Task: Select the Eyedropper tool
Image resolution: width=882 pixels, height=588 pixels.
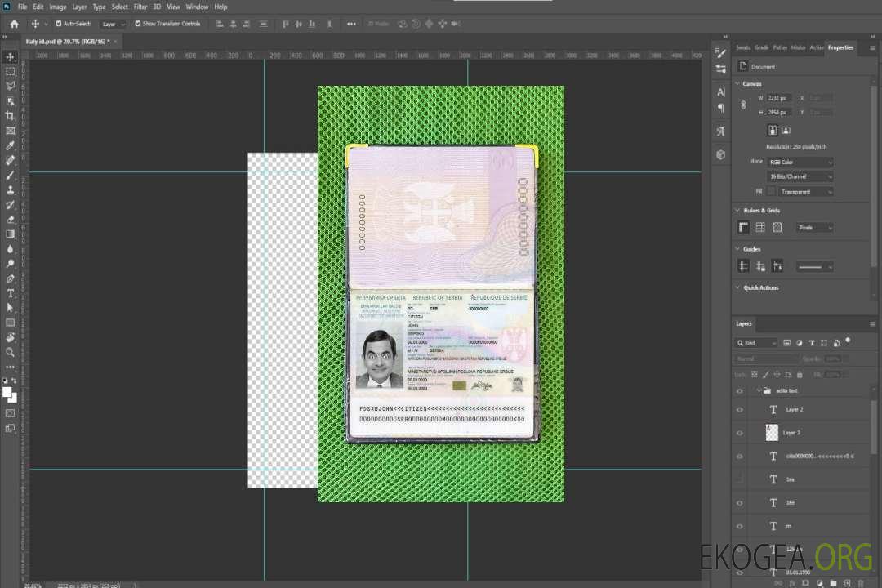Action: point(10,145)
